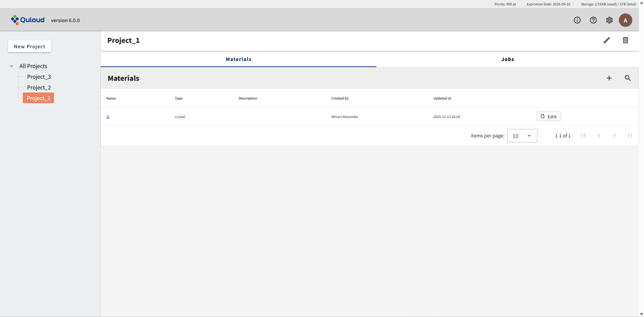Open the user avatar menu
The width and height of the screenshot is (644, 317).
pos(625,20)
